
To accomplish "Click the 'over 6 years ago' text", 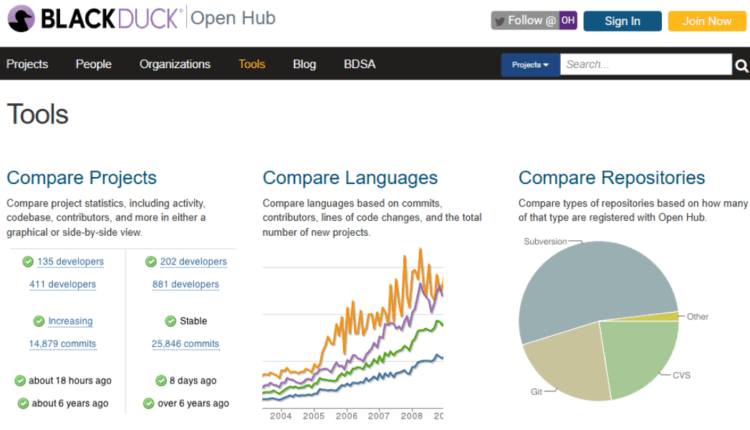I will tap(193, 403).
